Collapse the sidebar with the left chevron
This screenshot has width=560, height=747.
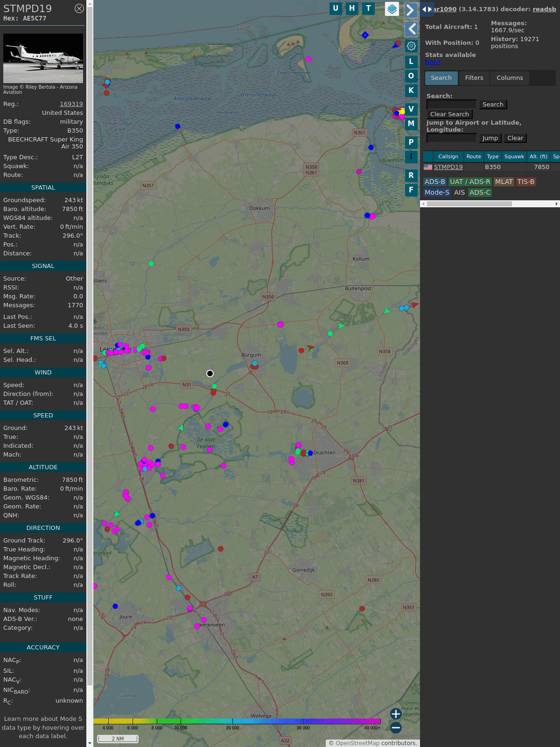412,29
